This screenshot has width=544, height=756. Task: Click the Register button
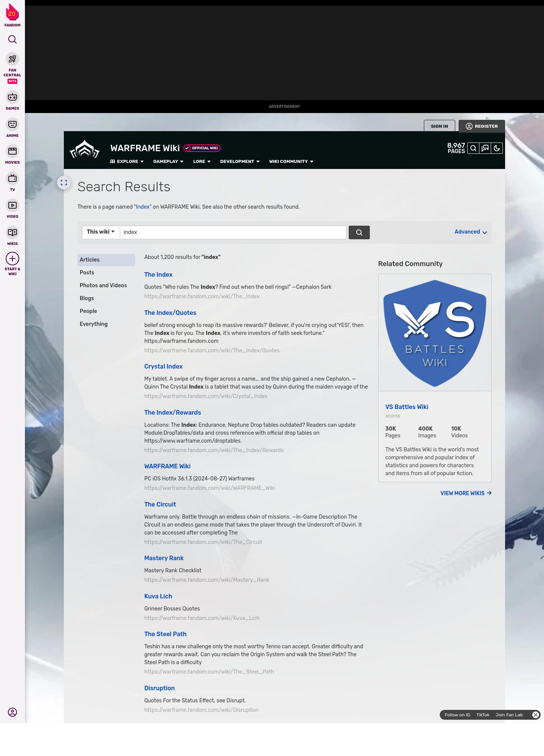click(482, 126)
